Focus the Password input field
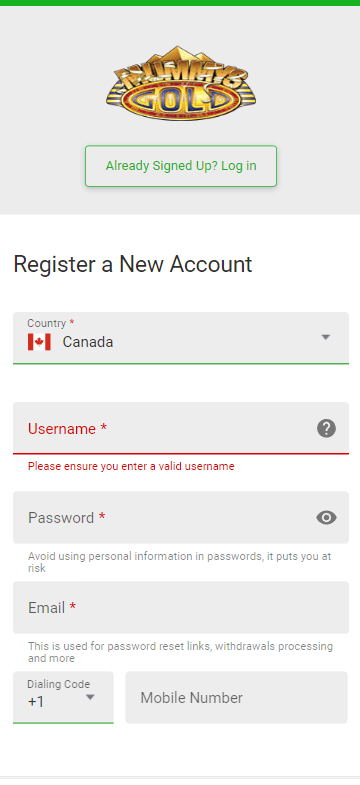 point(181,517)
